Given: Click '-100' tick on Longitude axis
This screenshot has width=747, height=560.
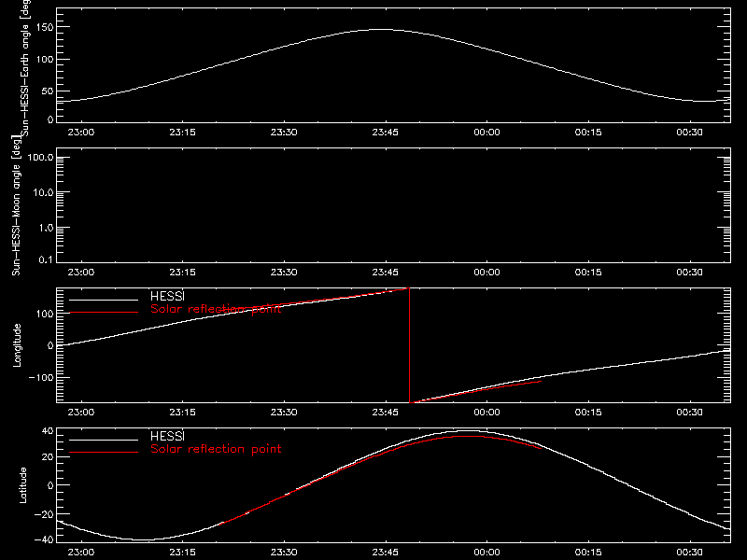Looking at the screenshot, I should 41,377.
